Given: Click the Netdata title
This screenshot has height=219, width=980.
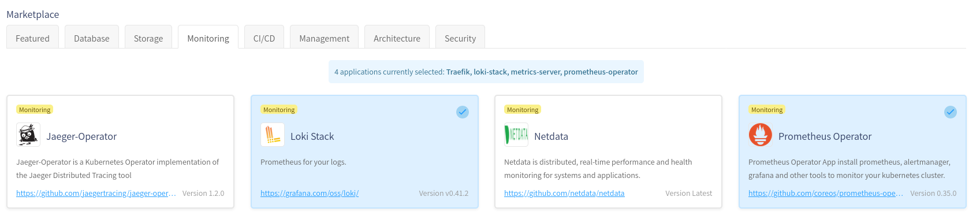Looking at the screenshot, I should coord(551,136).
